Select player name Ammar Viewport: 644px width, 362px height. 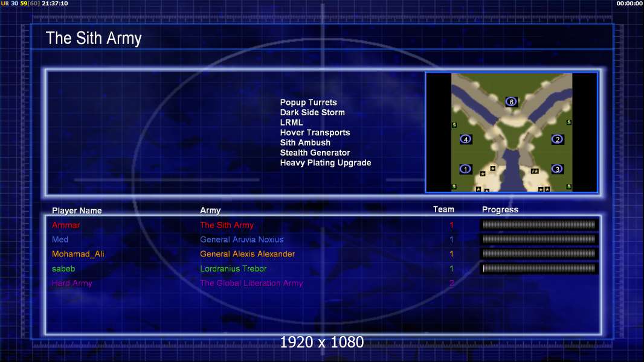pyautogui.click(x=66, y=225)
